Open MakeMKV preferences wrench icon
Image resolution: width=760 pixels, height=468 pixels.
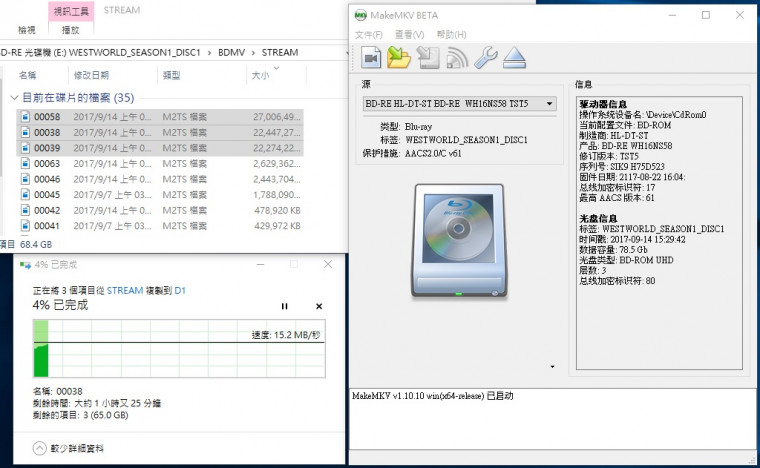(x=486, y=58)
